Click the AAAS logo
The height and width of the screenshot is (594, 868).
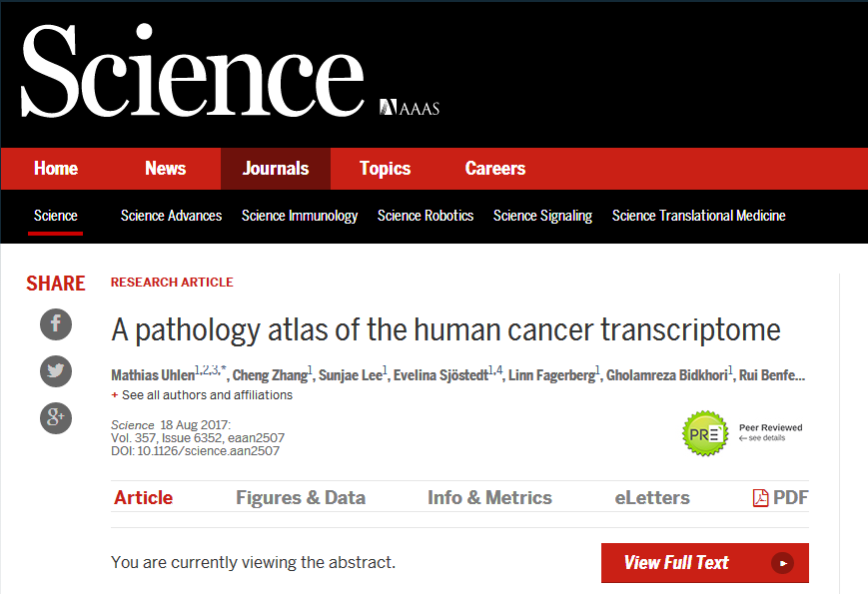tap(410, 108)
